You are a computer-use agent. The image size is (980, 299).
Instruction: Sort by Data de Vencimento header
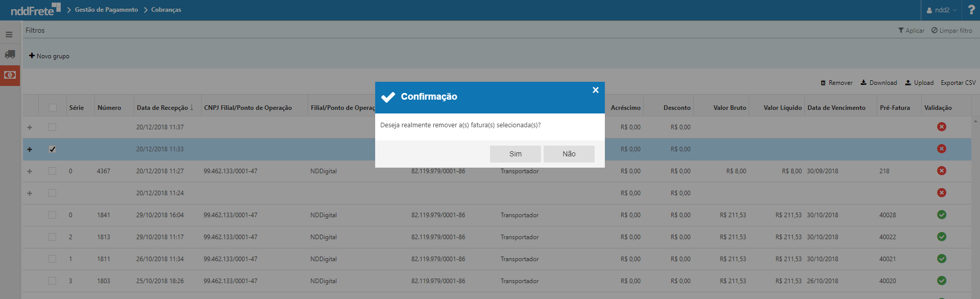click(837, 108)
